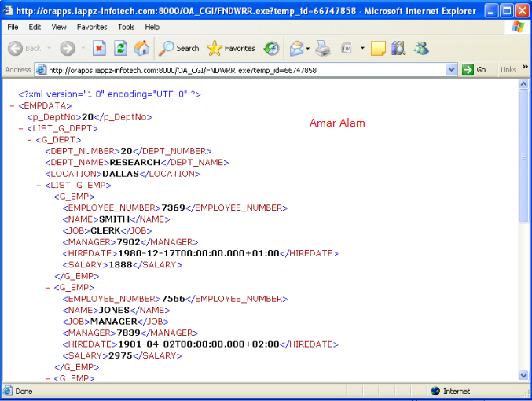Screen dimensions: 532x401
Task: Click the Back navigation button
Action: tap(24, 48)
